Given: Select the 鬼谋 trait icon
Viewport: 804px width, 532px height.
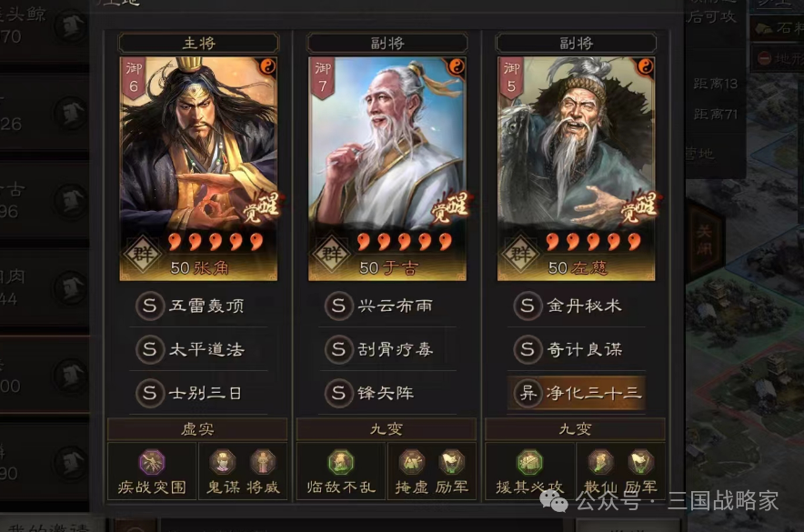Looking at the screenshot, I should (x=223, y=462).
